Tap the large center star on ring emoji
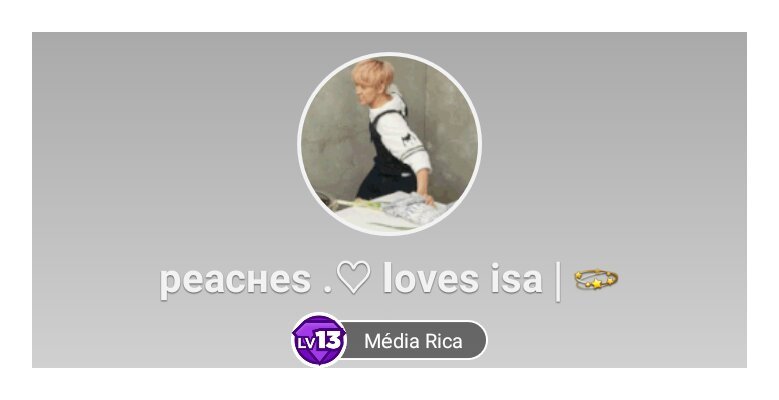This screenshot has width=779, height=400. 597,284
